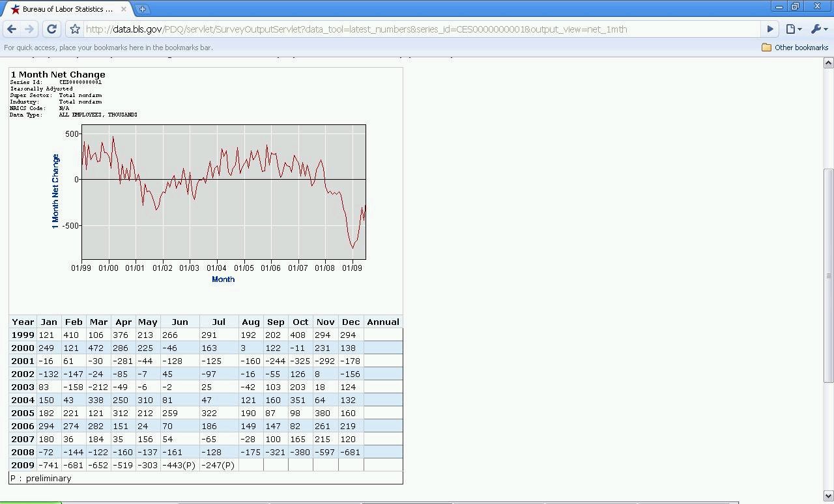Click the -741 value for Jan 2009

click(x=48, y=465)
